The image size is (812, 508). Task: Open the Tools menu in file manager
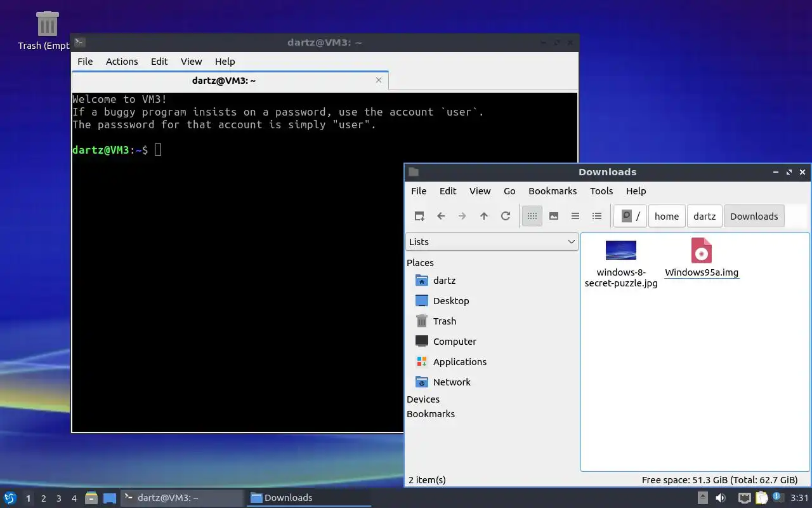pyautogui.click(x=601, y=191)
